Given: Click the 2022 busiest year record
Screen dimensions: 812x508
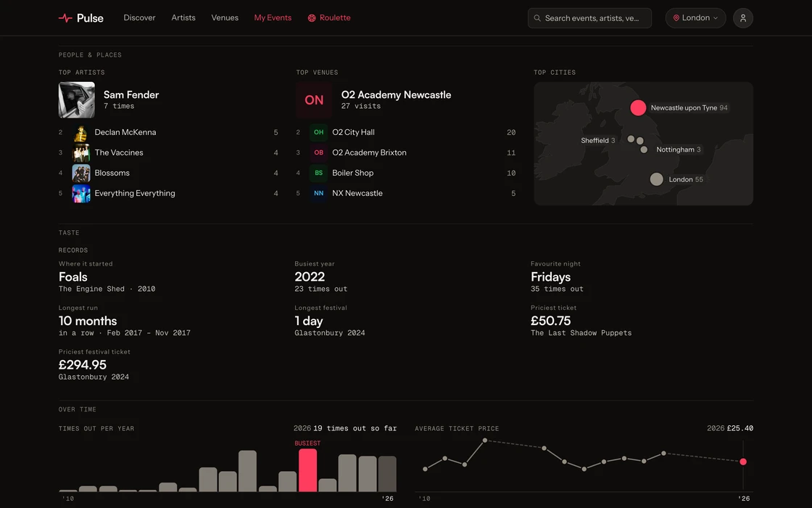Looking at the screenshot, I should pos(310,276).
